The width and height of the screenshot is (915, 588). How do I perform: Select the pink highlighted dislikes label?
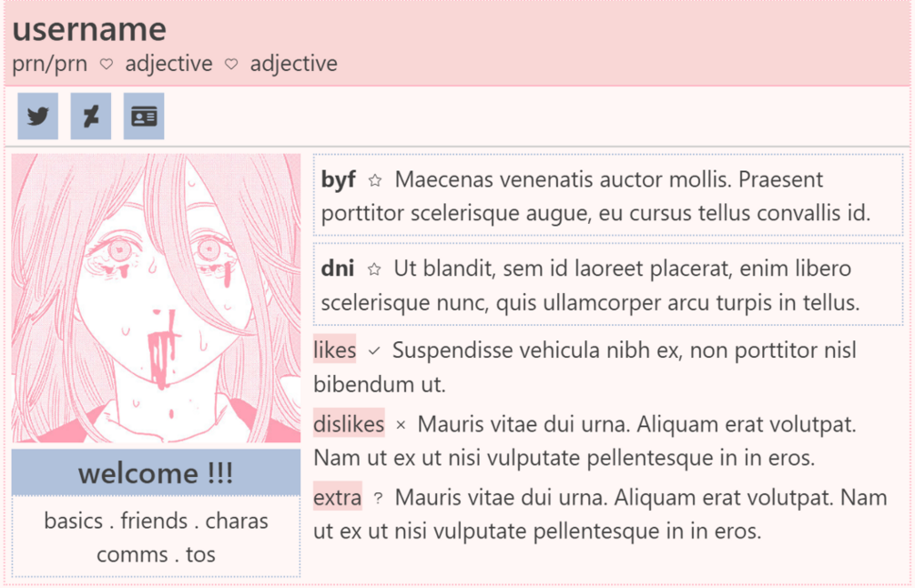349,423
